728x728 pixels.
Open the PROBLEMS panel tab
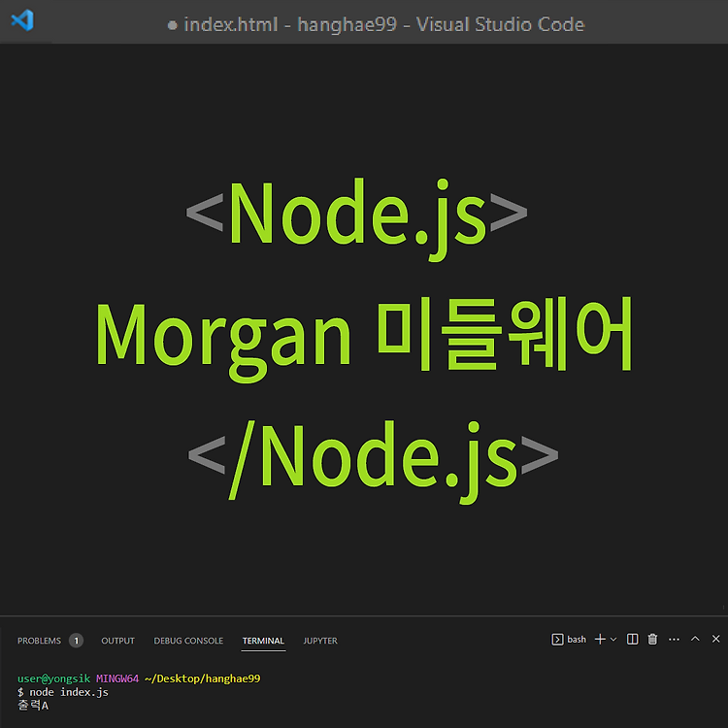[x=39, y=641]
